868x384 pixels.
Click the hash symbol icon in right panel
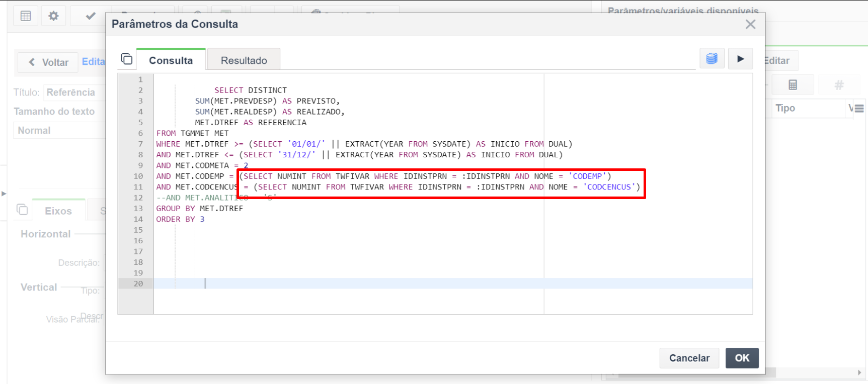(x=838, y=85)
